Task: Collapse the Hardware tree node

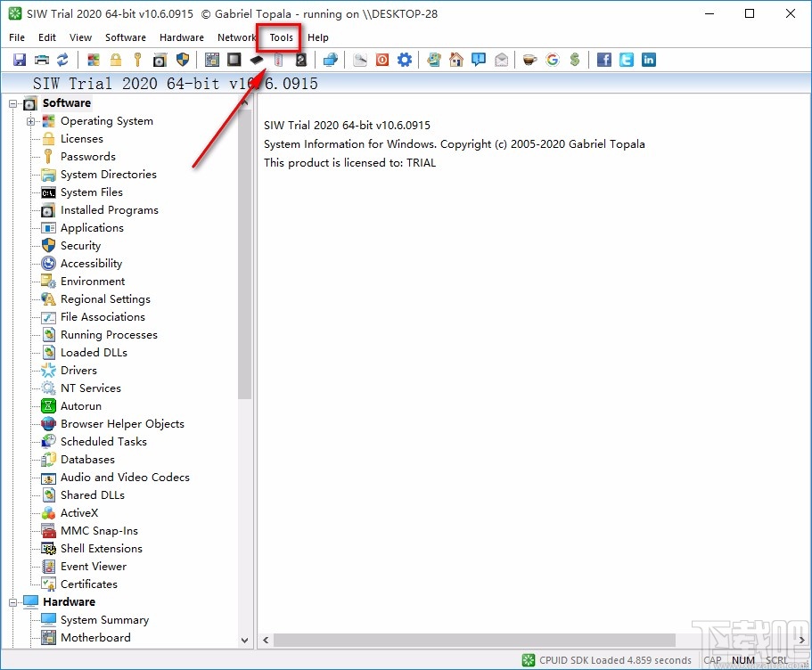Action: tap(13, 602)
